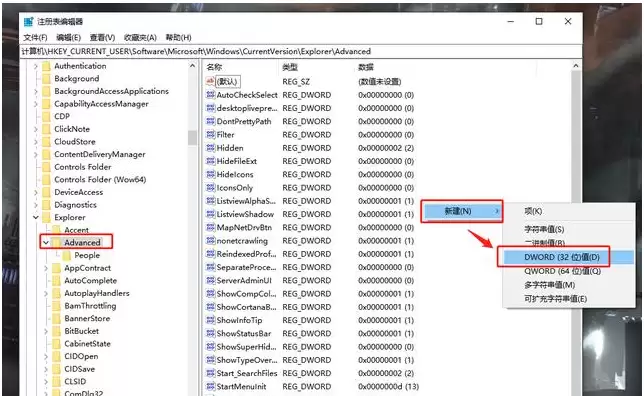Click the (默认) string value icon
The height and width of the screenshot is (396, 644).
(x=210, y=81)
